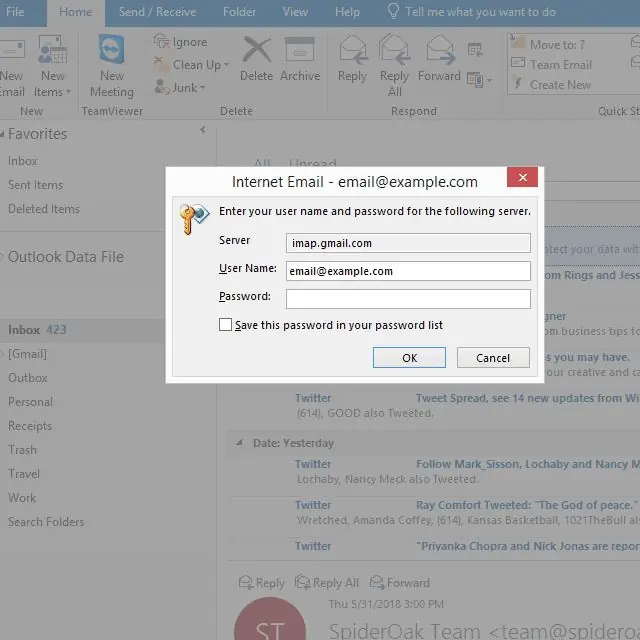The height and width of the screenshot is (640, 640).
Task: Open the More respond actions icon
Action: tap(479, 80)
